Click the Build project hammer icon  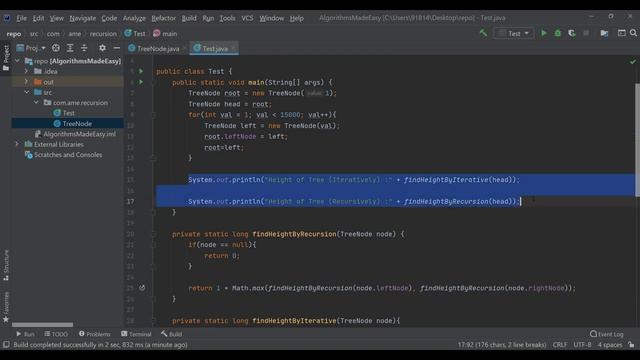(x=483, y=33)
